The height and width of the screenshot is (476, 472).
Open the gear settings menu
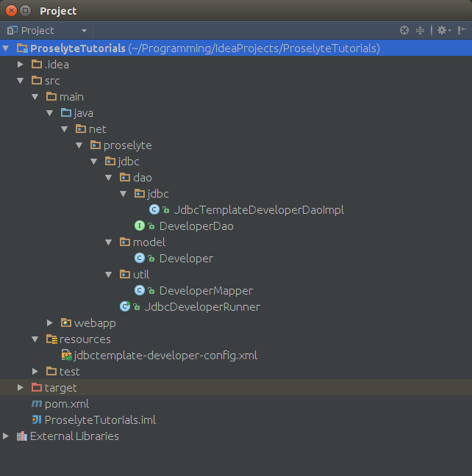(441, 30)
